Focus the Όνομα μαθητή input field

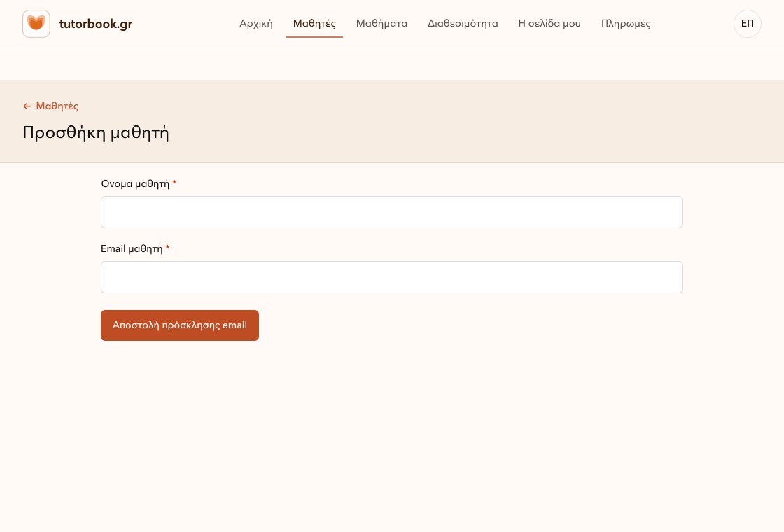391,212
